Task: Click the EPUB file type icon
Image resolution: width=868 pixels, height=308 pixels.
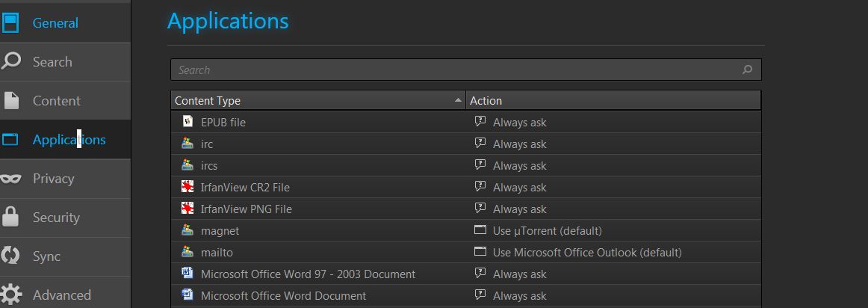Action: (x=187, y=122)
